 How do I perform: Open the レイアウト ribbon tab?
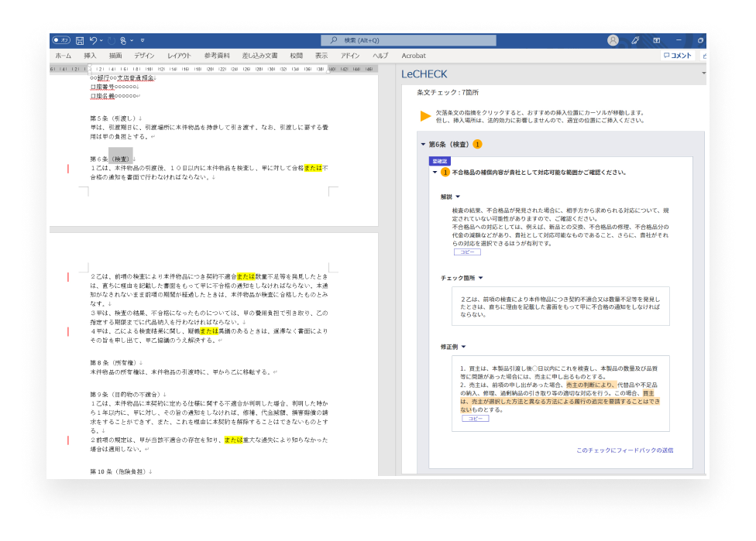click(x=180, y=56)
